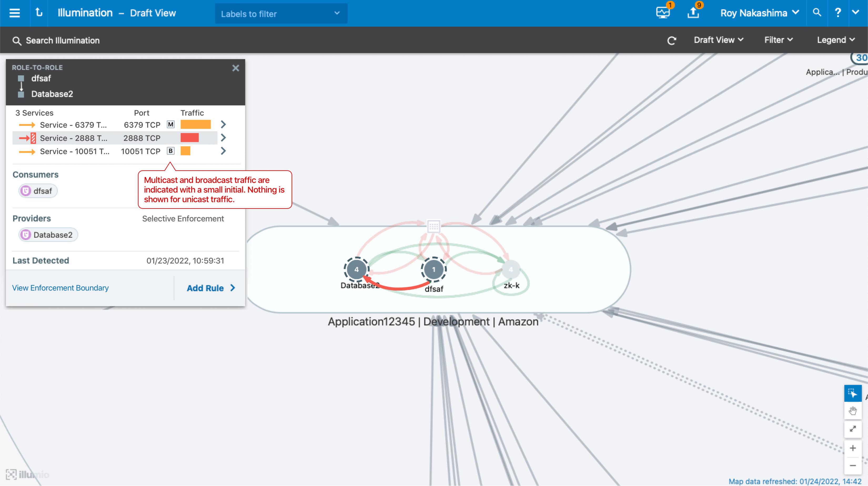Click the refresh map icon
The width and height of the screenshot is (868, 486).
672,40
